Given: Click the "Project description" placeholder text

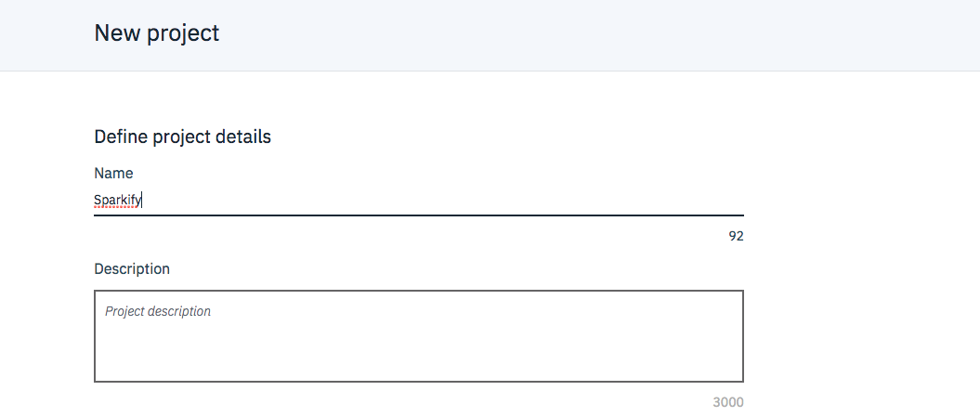Looking at the screenshot, I should coord(158,311).
